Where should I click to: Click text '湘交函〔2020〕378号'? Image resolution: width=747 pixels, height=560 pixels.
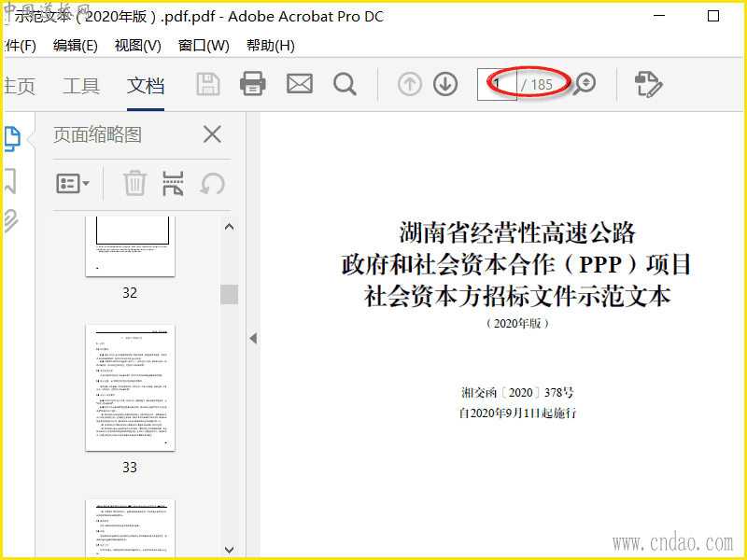(517, 392)
